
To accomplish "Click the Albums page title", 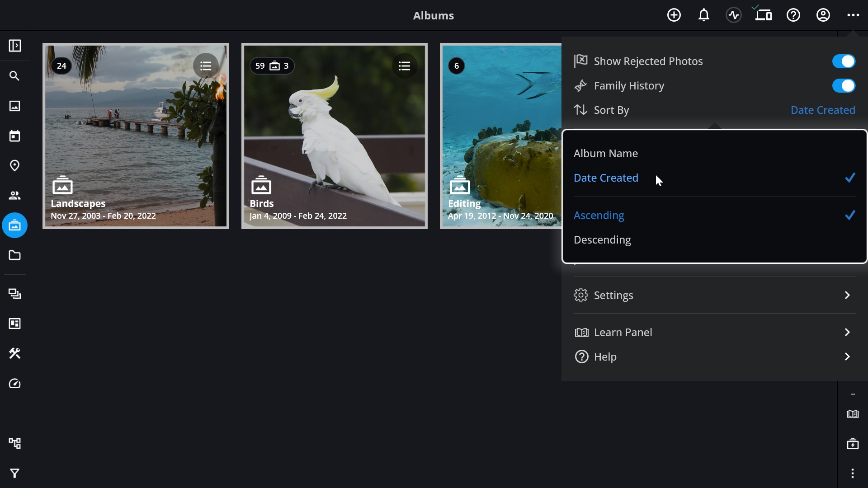I will [x=433, y=15].
